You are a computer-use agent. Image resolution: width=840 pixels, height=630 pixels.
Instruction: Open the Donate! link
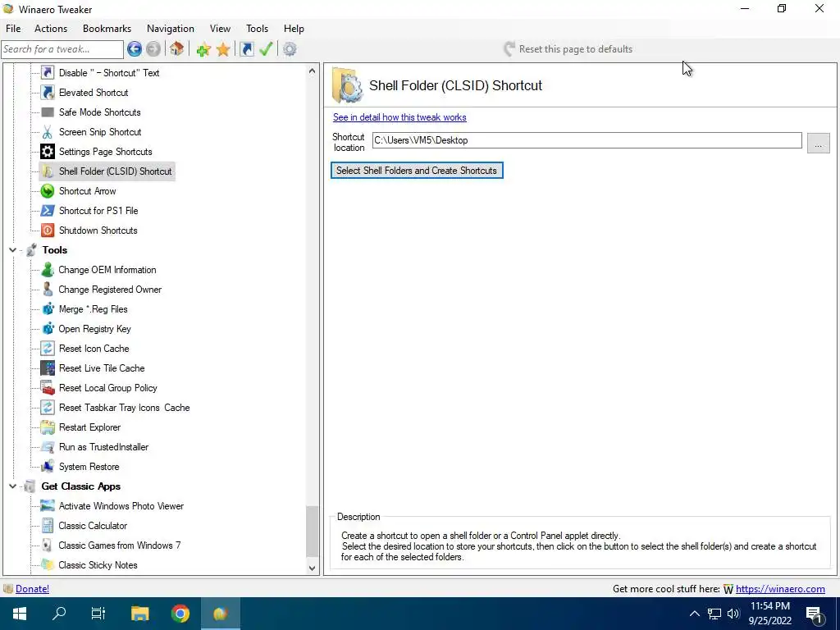pyautogui.click(x=32, y=589)
